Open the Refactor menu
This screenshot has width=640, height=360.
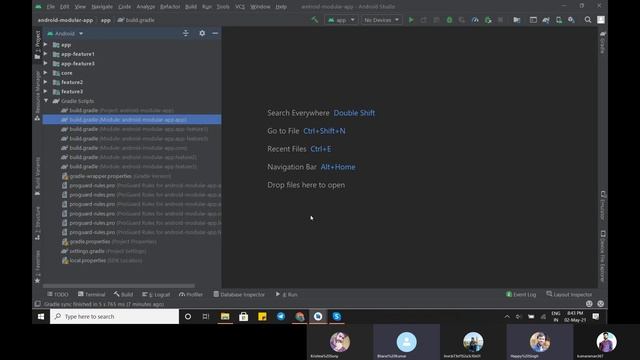(170, 7)
